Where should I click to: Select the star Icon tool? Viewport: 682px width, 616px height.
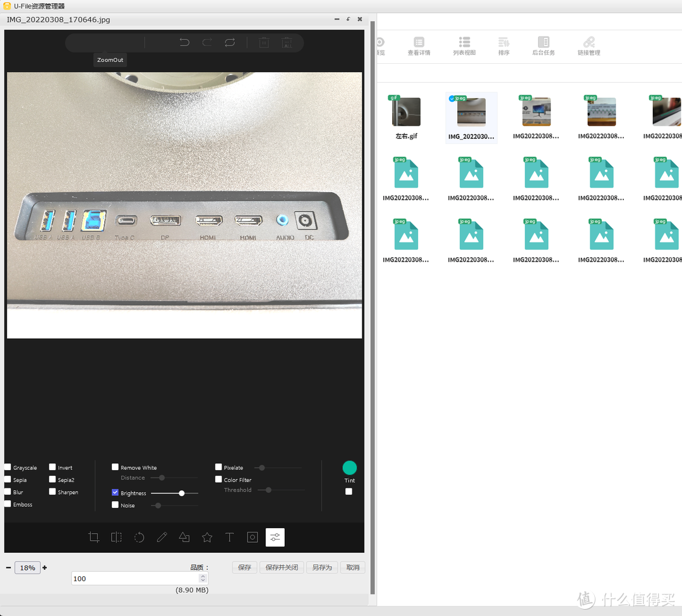[207, 537]
